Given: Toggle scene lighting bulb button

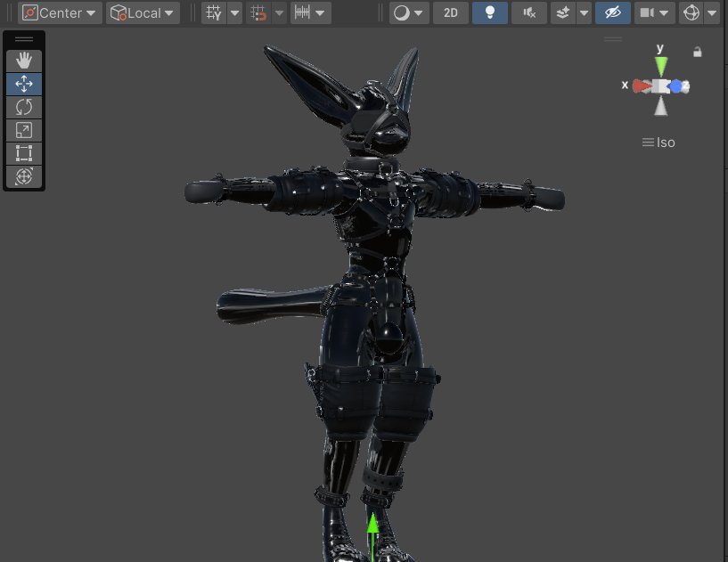Looking at the screenshot, I should click(x=490, y=13).
